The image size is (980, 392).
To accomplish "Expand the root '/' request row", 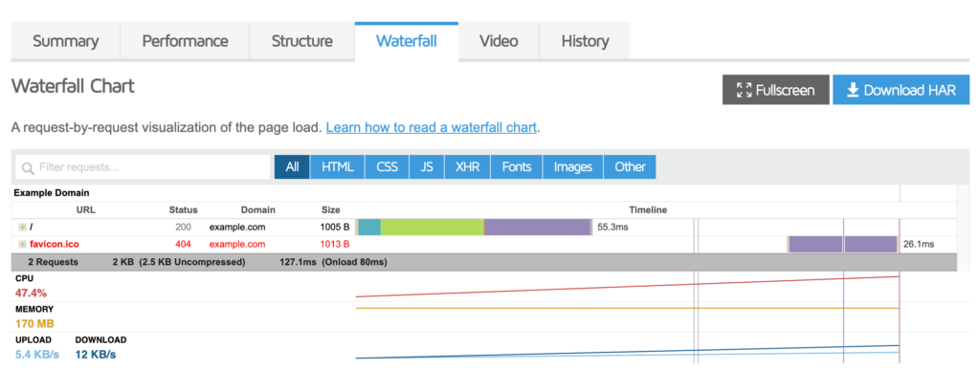I will [x=22, y=228].
